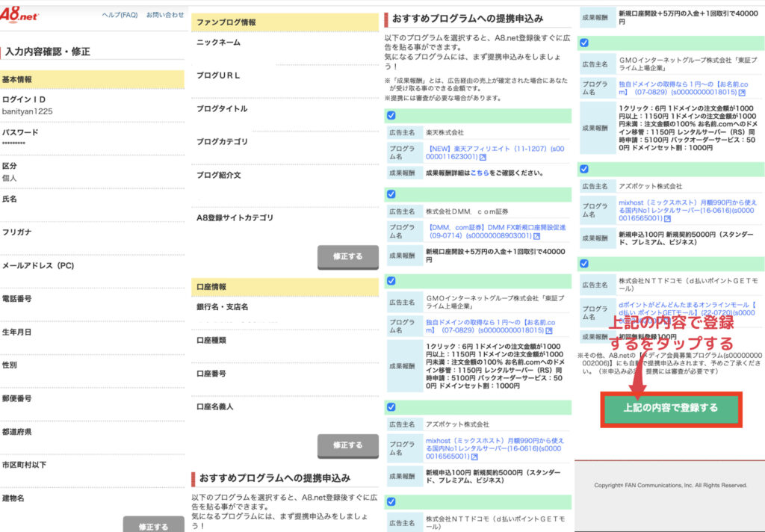Click the 入力内容確認・修正 heading
Screen dimensions: 765x532
(47, 52)
